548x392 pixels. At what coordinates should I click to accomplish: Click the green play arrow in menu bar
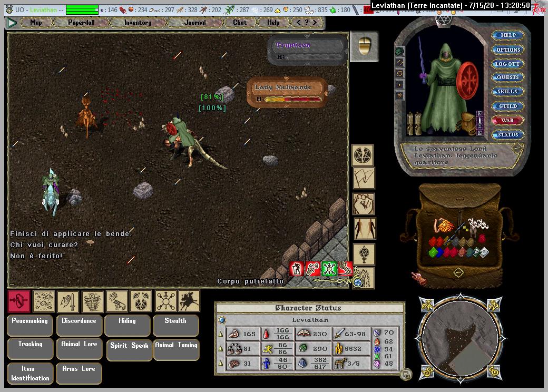[12, 23]
